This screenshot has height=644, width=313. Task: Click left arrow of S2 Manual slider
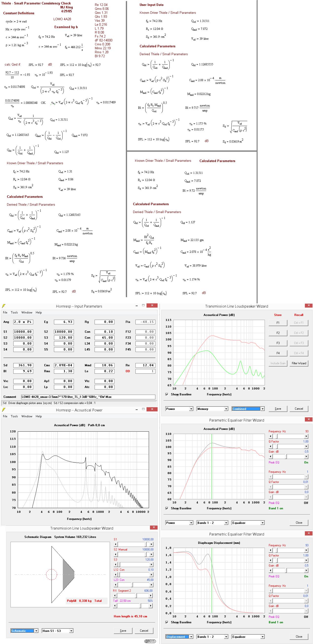tap(115, 554)
